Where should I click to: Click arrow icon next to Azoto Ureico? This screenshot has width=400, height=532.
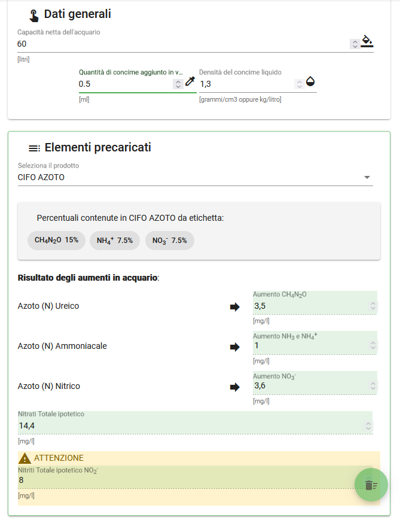[234, 307]
